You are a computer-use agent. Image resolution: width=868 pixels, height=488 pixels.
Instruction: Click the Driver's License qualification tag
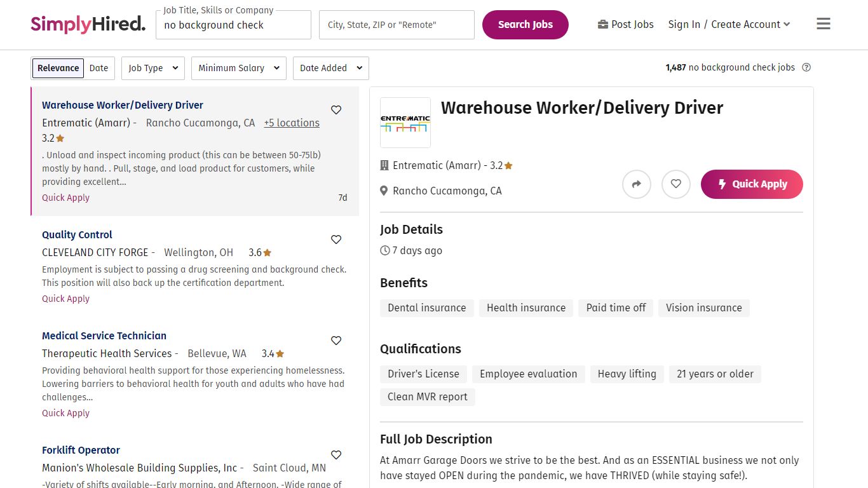[x=423, y=374]
